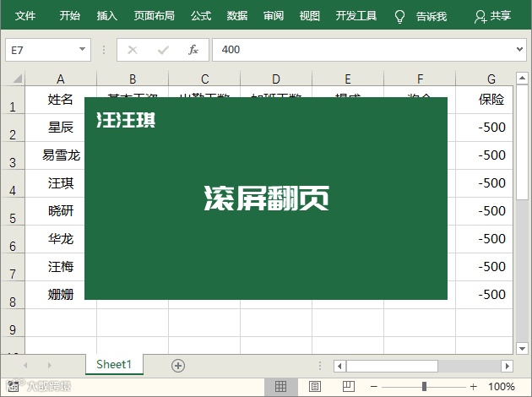Click the vertical scrollbar thumb

pyautogui.click(x=522, y=143)
